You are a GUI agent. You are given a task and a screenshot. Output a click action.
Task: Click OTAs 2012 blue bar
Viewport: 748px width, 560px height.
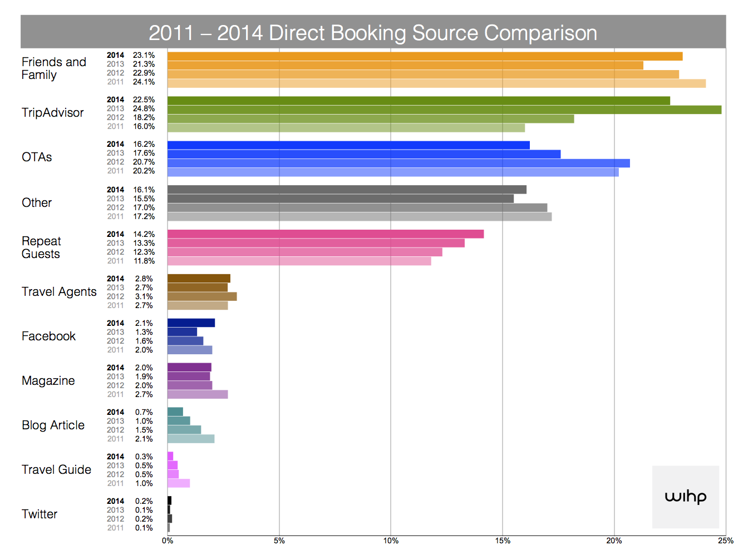tap(398, 163)
